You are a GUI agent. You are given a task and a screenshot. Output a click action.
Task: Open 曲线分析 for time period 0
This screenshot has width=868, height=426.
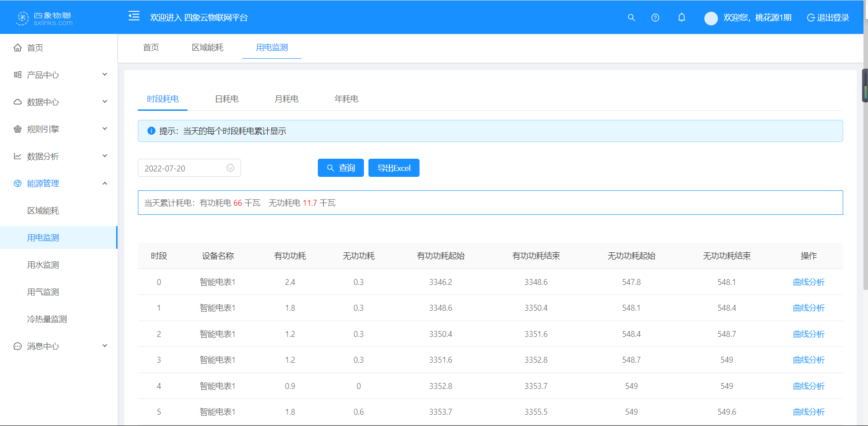coord(808,282)
